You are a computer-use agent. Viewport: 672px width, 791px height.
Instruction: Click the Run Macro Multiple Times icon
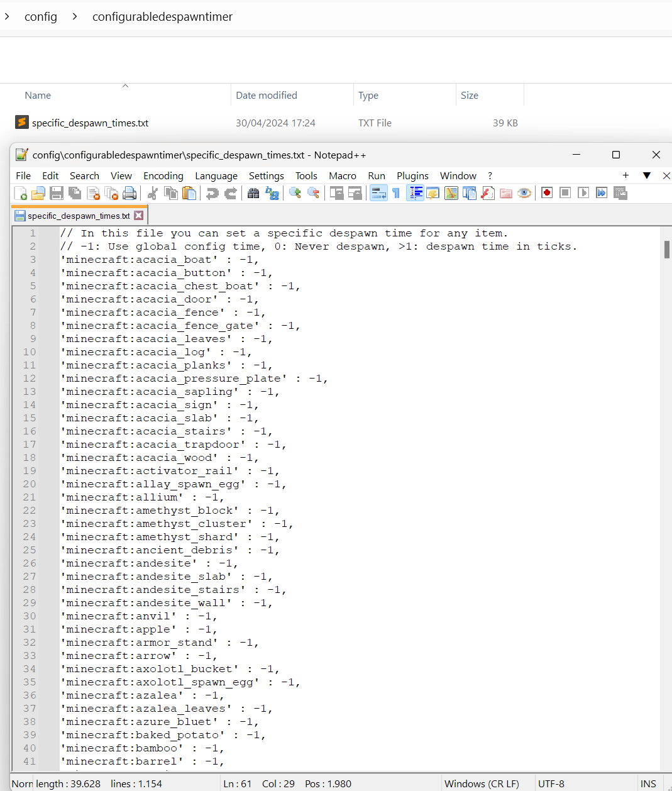click(x=602, y=193)
